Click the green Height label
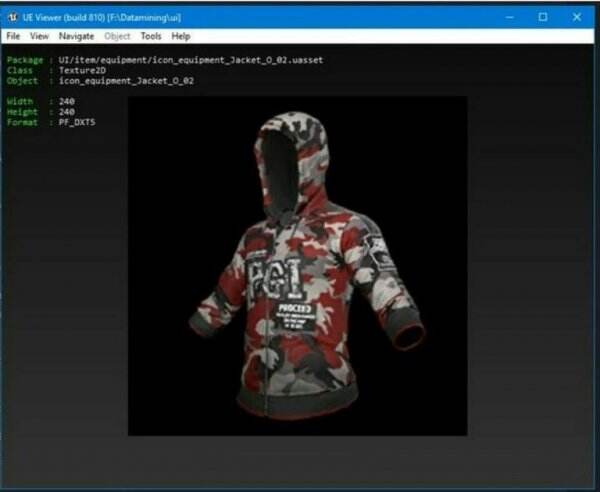Screen dimensions: 600x492 coord(22,112)
